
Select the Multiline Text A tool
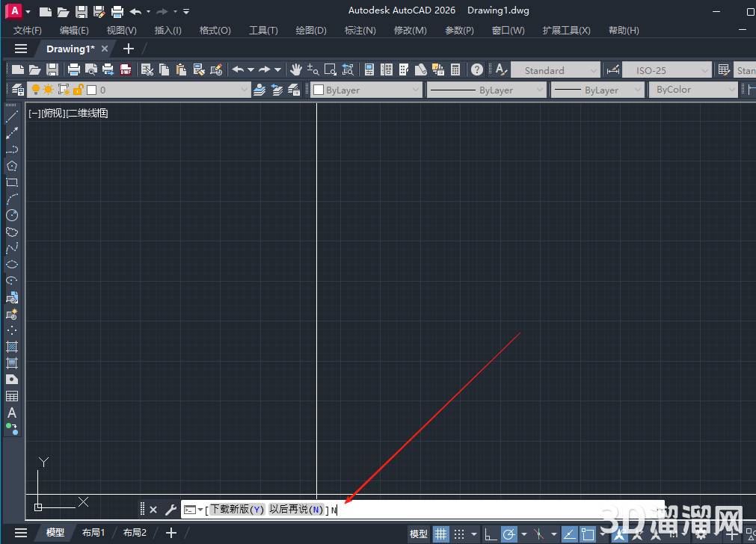click(x=12, y=412)
